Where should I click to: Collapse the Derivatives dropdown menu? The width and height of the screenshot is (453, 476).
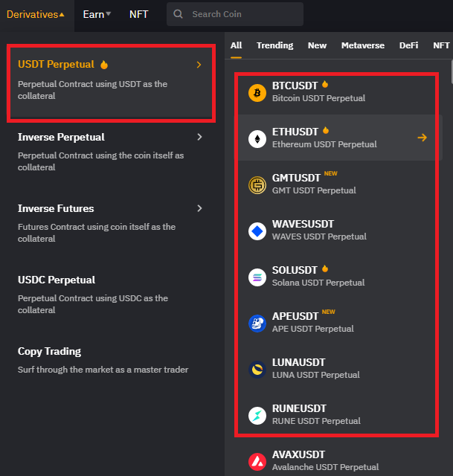[x=35, y=14]
